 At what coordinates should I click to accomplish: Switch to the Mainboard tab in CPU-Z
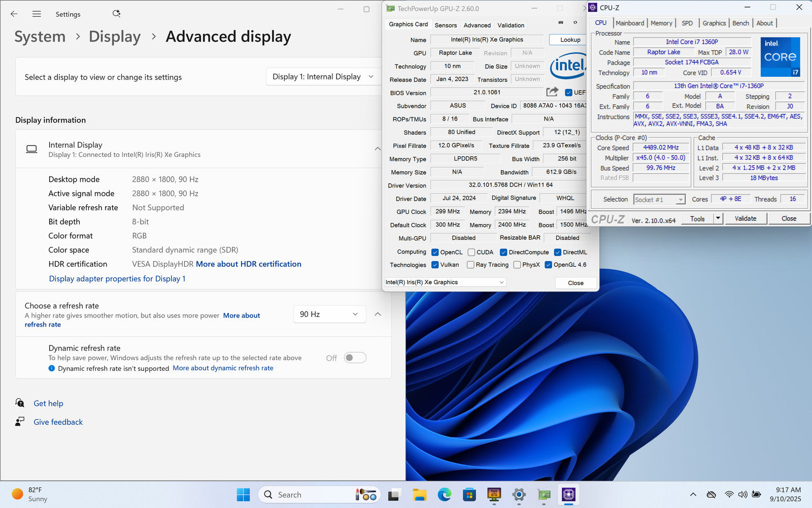pos(629,23)
